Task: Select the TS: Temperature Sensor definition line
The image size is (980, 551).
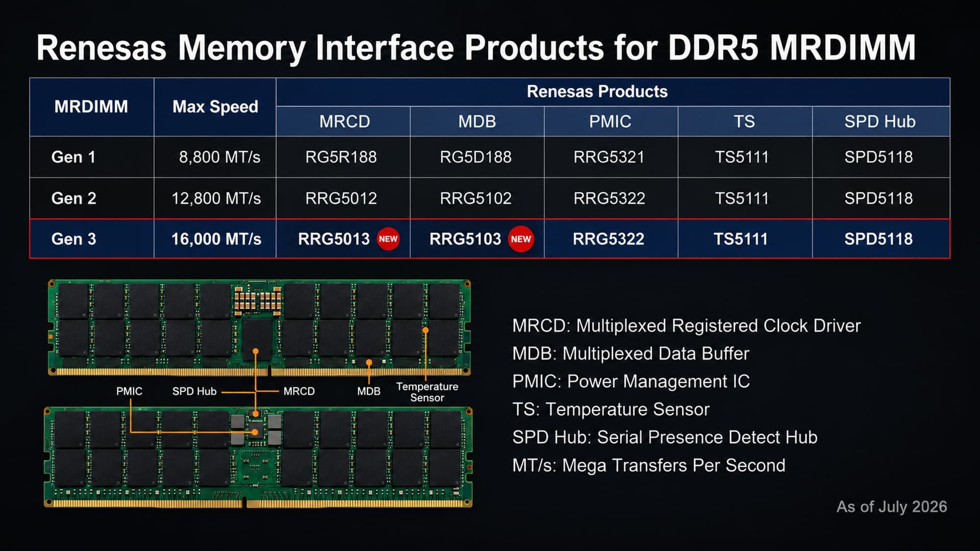Action: pyautogui.click(x=611, y=409)
